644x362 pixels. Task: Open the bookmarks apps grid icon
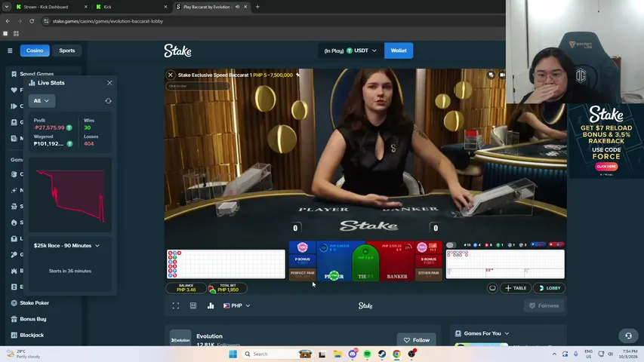coord(16,34)
